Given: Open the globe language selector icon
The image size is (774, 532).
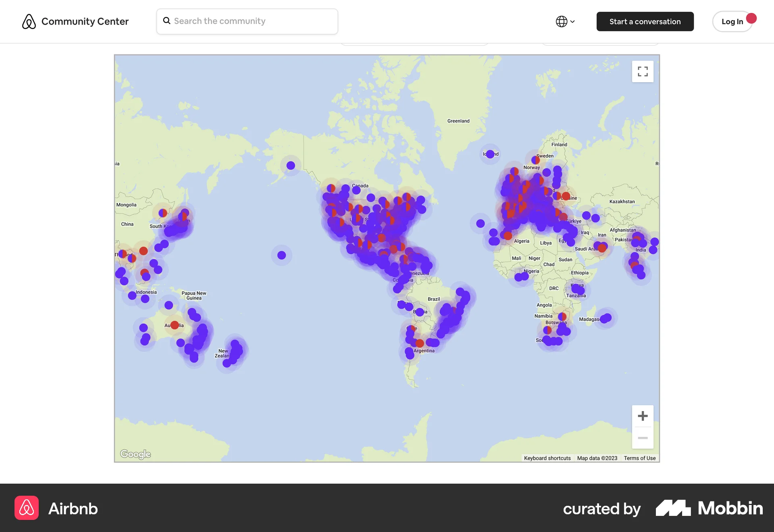Looking at the screenshot, I should click(562, 21).
